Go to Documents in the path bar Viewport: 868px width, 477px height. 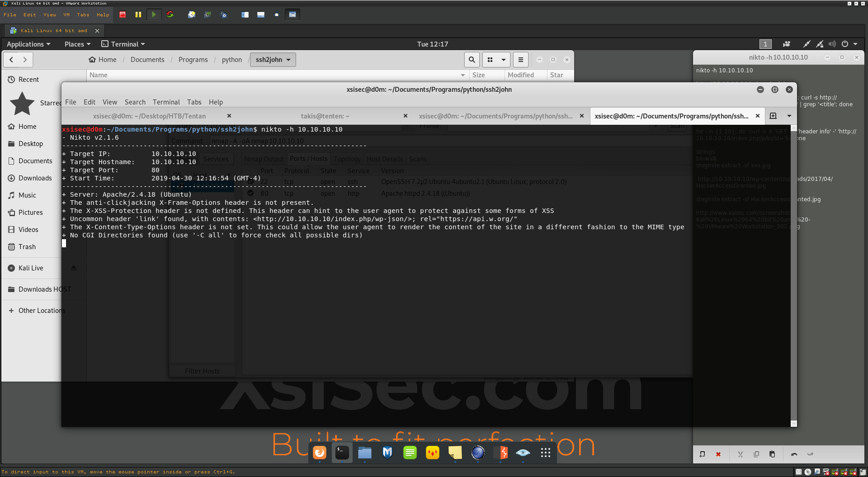[147, 60]
